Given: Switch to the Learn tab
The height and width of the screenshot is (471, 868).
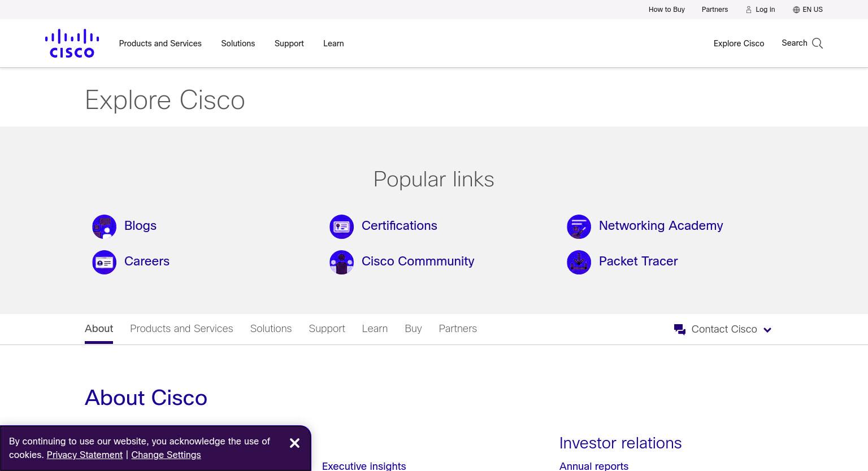Looking at the screenshot, I should [x=375, y=329].
